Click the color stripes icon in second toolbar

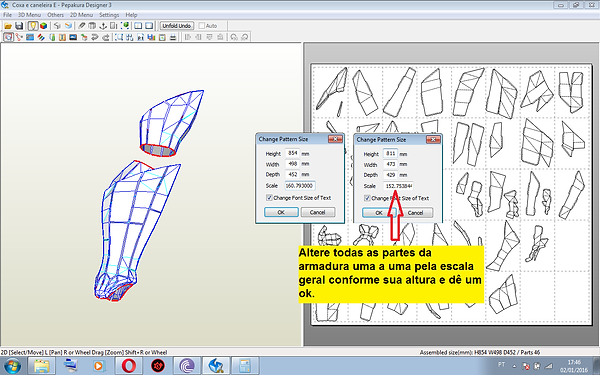pos(41,37)
